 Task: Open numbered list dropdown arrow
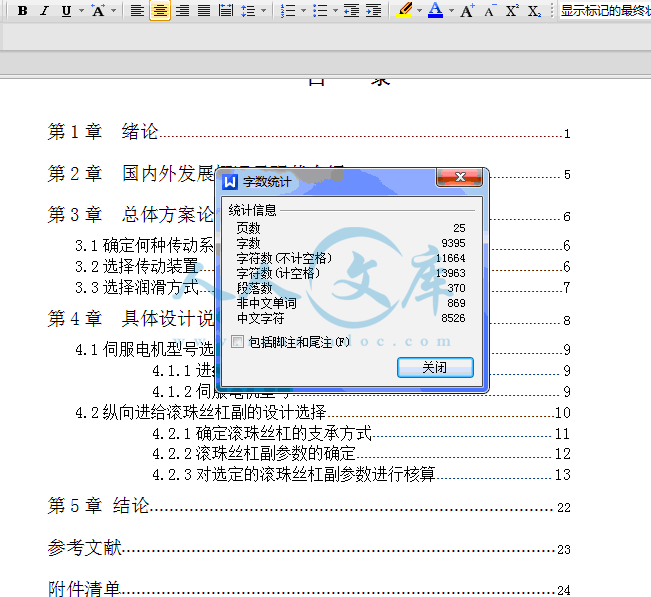(303, 10)
